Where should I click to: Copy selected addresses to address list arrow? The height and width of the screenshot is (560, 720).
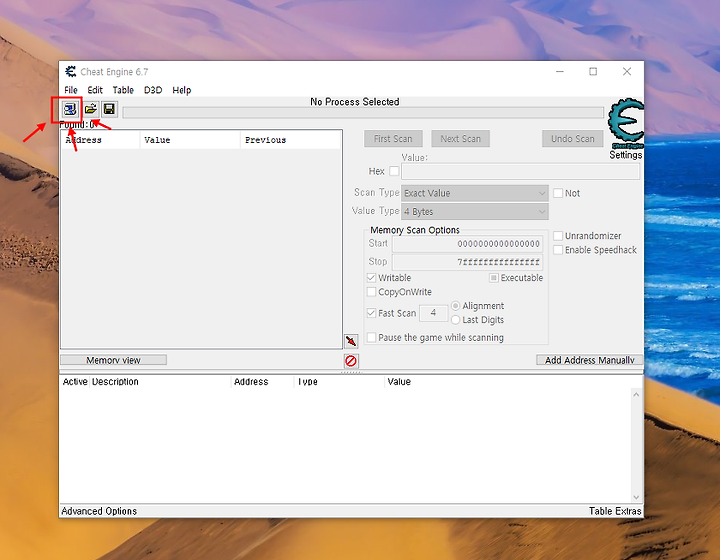351,341
